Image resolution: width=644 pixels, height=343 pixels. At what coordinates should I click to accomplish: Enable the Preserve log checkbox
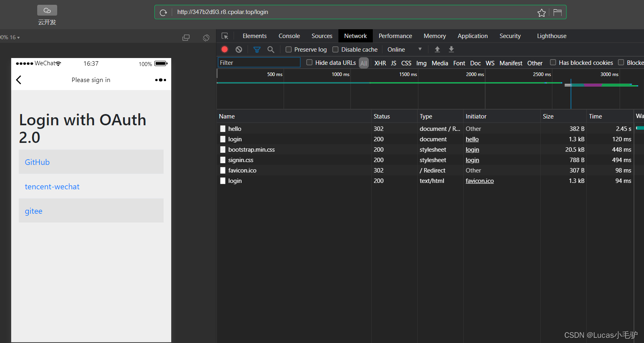click(288, 50)
